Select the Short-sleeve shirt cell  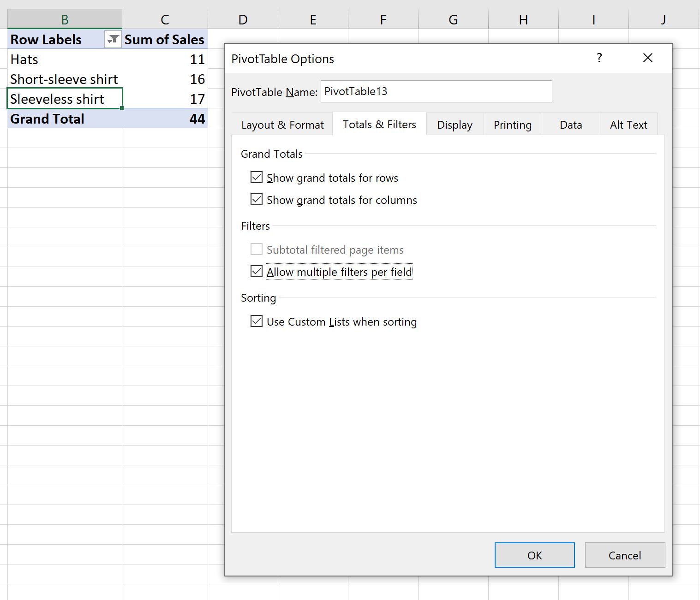tap(65, 79)
